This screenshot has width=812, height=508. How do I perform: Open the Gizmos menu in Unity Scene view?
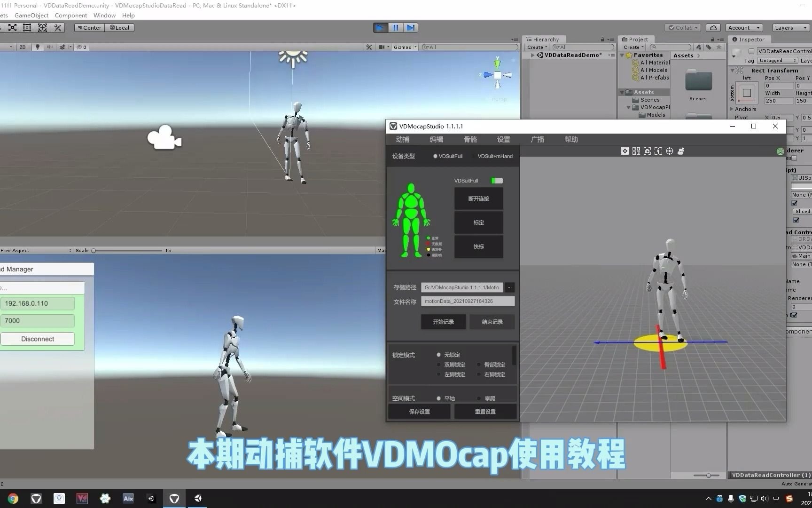[403, 47]
